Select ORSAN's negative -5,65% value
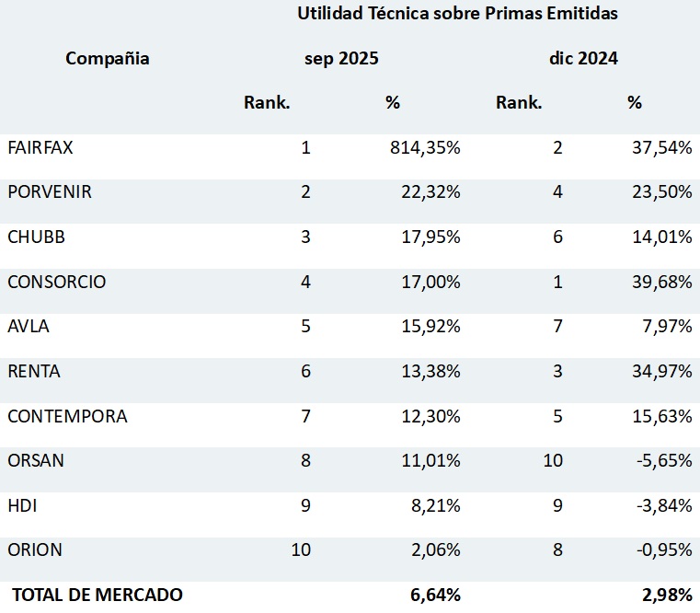The width and height of the screenshot is (700, 613). [662, 460]
